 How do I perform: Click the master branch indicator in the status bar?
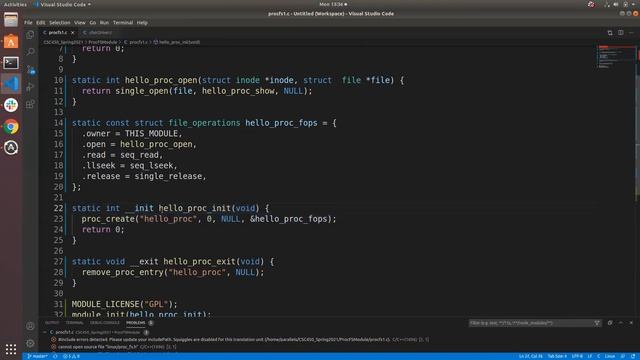pyautogui.click(x=37, y=356)
